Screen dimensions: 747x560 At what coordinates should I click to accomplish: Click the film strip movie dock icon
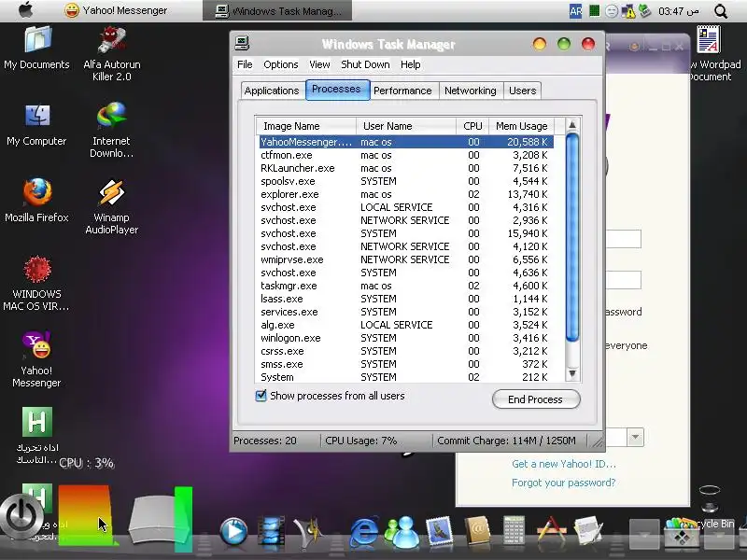click(272, 531)
